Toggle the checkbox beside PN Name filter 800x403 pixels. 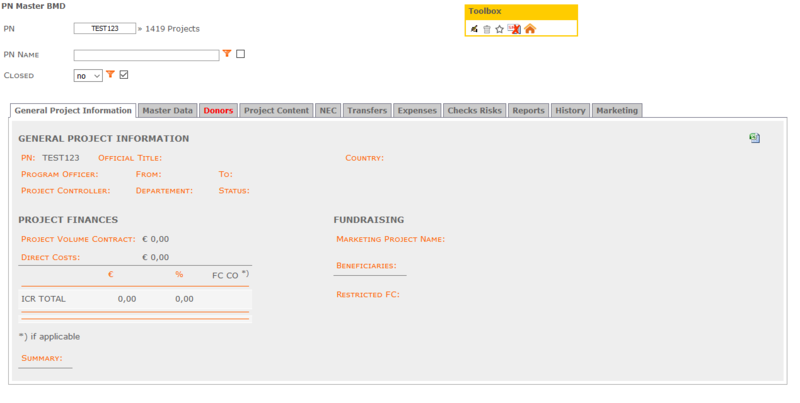(x=240, y=54)
